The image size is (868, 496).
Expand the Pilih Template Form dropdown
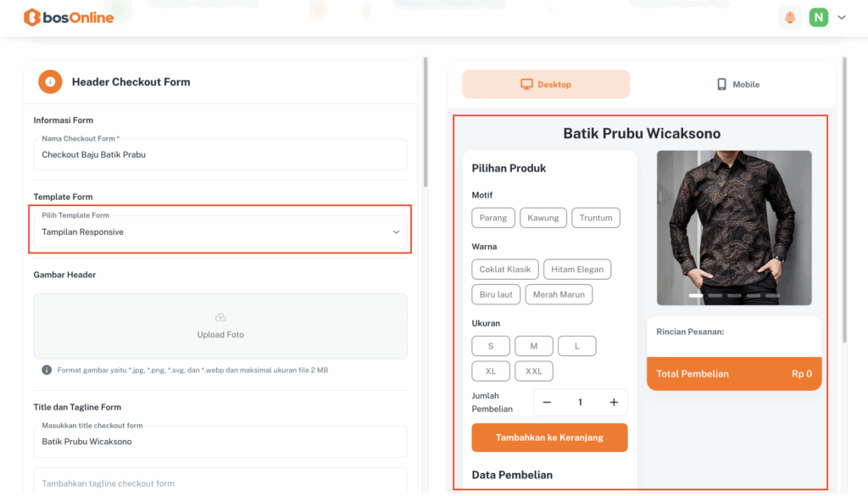click(x=395, y=232)
